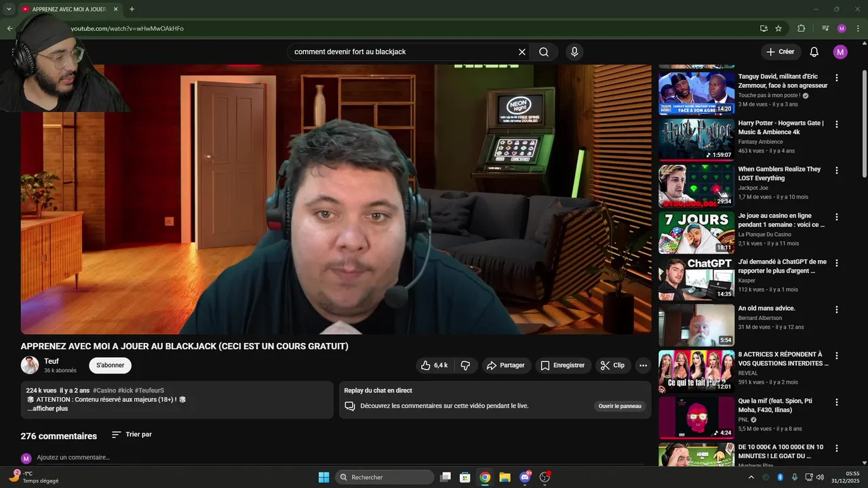This screenshot has width=868, height=488.
Task: Click the #Casino hashtag
Action: point(104,390)
